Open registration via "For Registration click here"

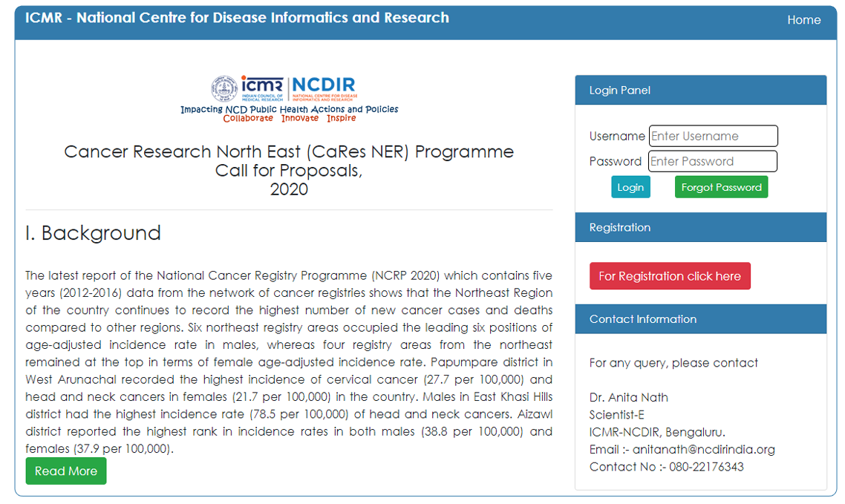pyautogui.click(x=670, y=275)
